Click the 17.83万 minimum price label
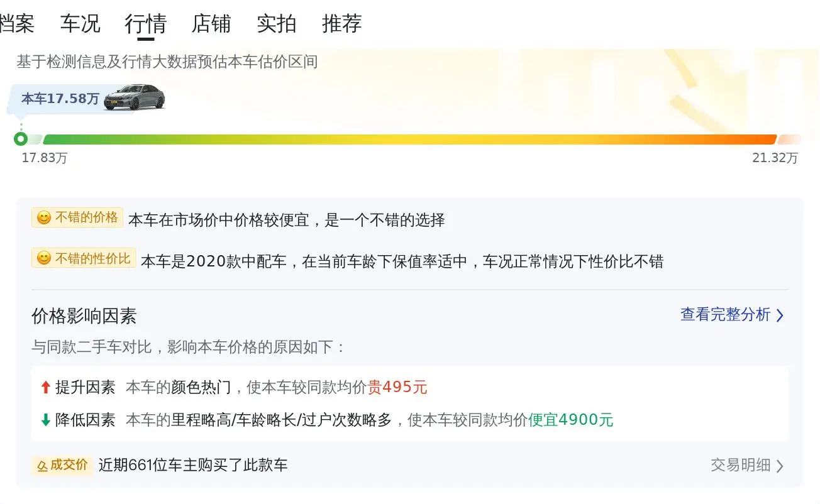 45,158
